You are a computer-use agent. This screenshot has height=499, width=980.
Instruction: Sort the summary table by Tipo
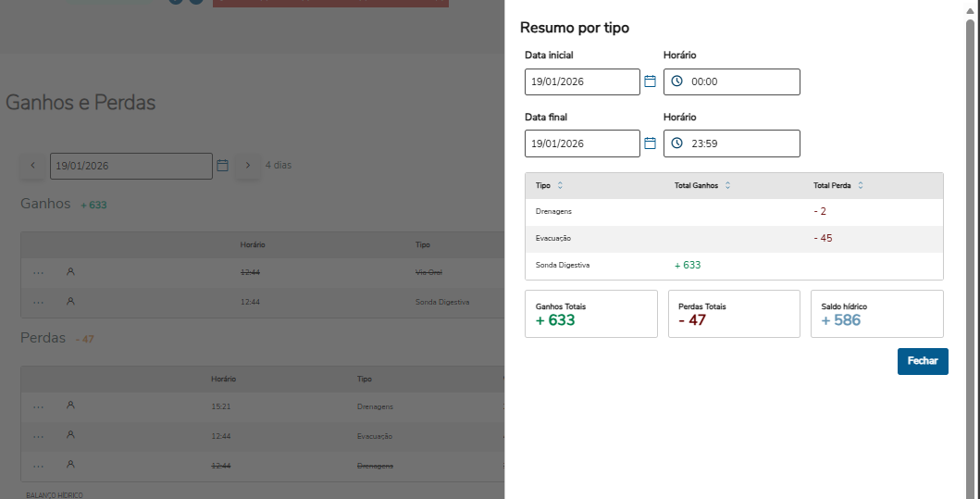560,186
